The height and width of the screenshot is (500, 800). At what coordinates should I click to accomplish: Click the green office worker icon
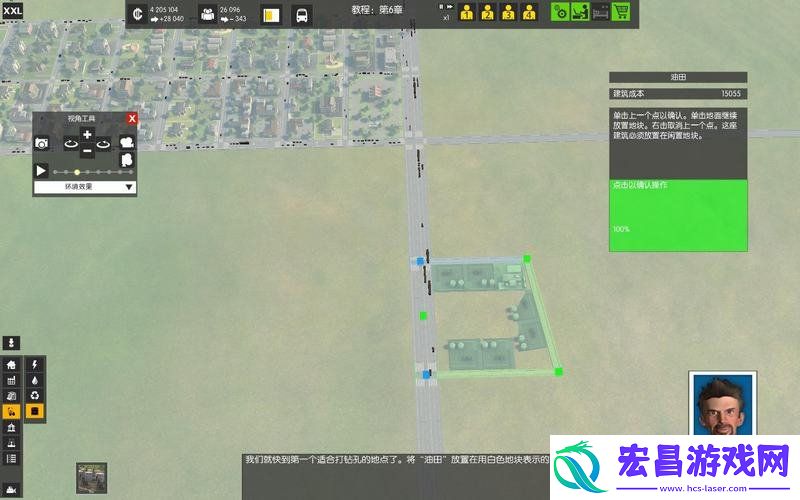pyautogui.click(x=580, y=12)
